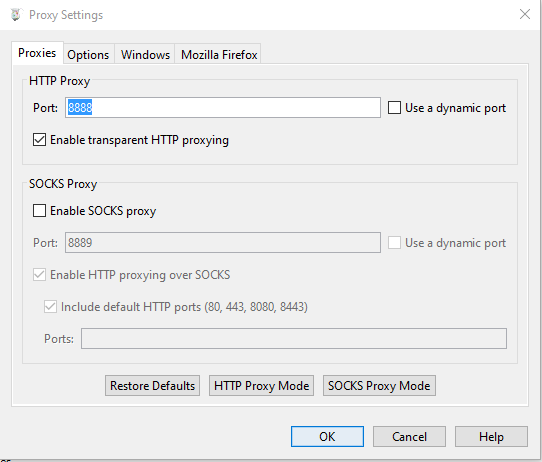
Task: Toggle dynamic port under SOCKS Proxy
Action: coord(394,243)
